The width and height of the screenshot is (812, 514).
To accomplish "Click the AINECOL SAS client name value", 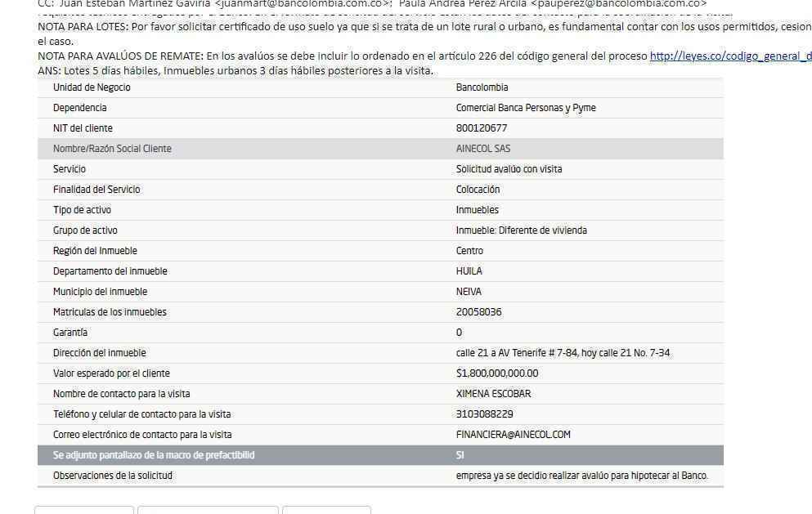I will pos(482,149).
